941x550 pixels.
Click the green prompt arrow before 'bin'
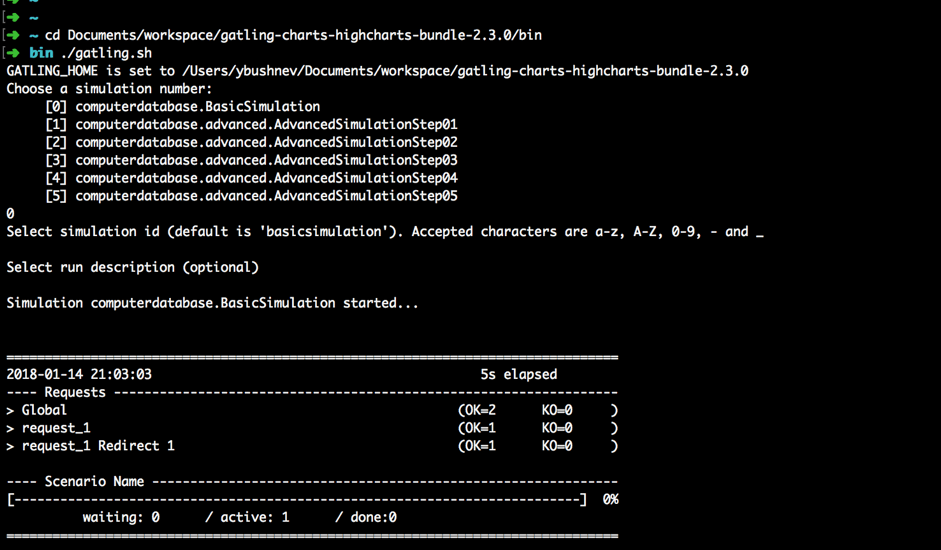(x=13, y=53)
